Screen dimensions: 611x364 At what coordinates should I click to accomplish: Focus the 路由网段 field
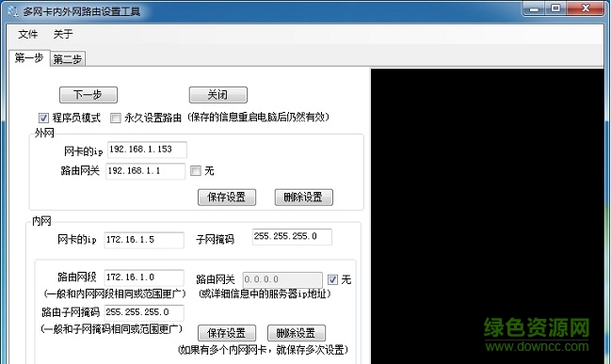pos(144,277)
